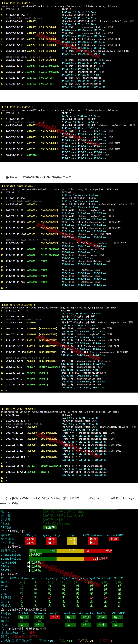Click the green 原生IP type badge

click(x=50, y=527)
